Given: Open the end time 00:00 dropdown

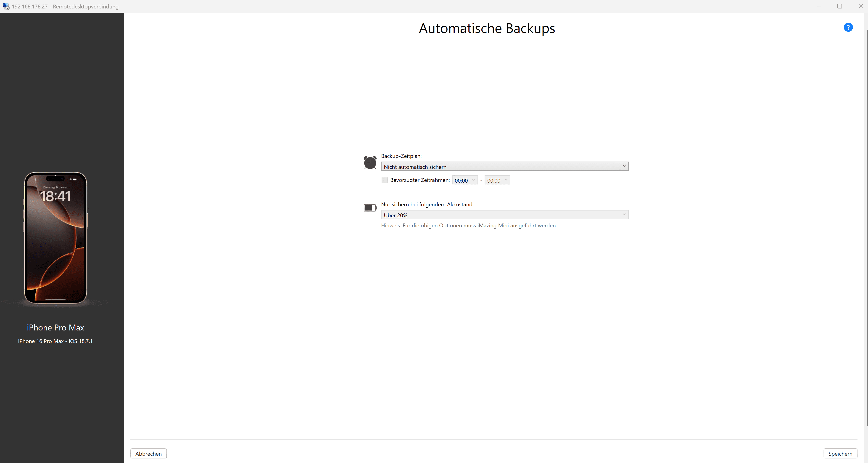Looking at the screenshot, I should [x=497, y=180].
